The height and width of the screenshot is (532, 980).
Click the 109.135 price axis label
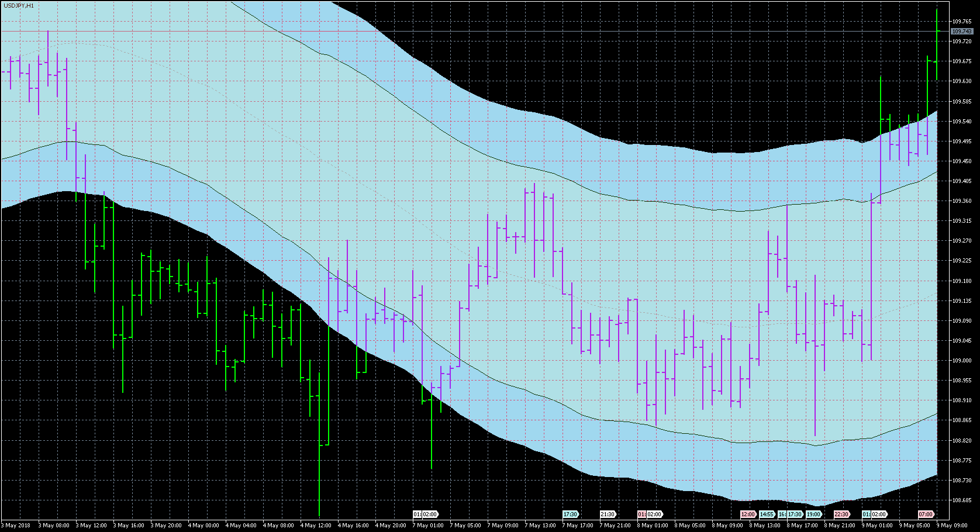pos(962,300)
